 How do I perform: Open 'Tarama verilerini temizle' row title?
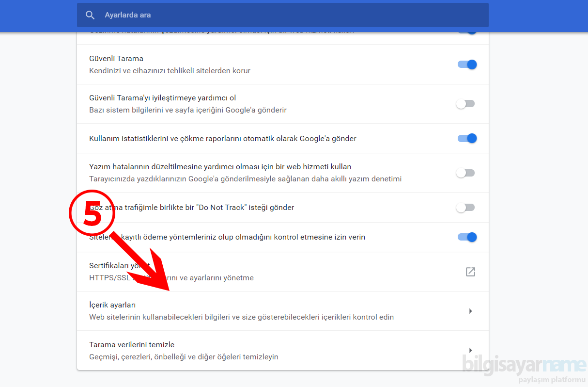[x=132, y=345]
